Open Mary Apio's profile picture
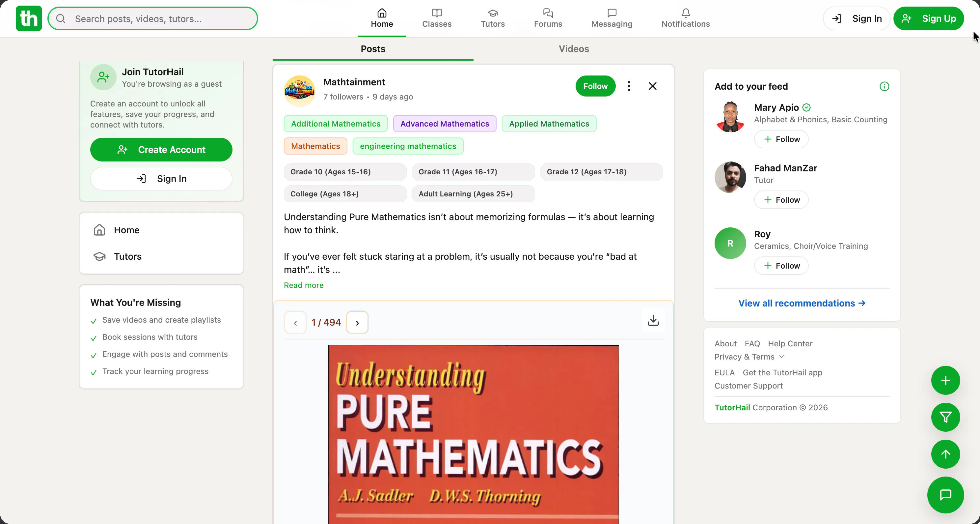 [x=730, y=117]
